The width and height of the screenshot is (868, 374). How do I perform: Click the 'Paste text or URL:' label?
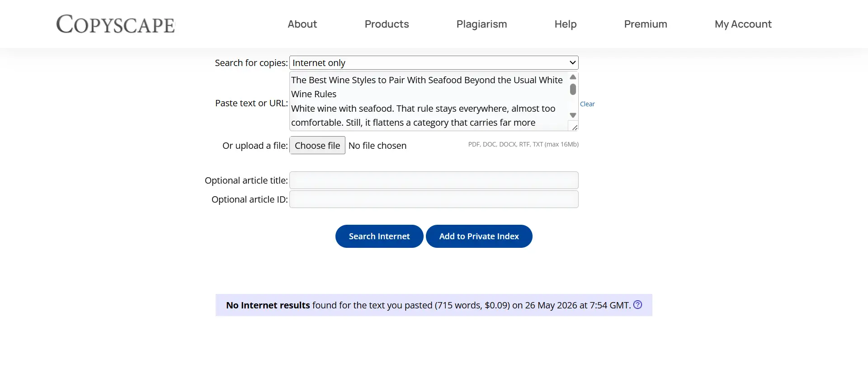(251, 103)
